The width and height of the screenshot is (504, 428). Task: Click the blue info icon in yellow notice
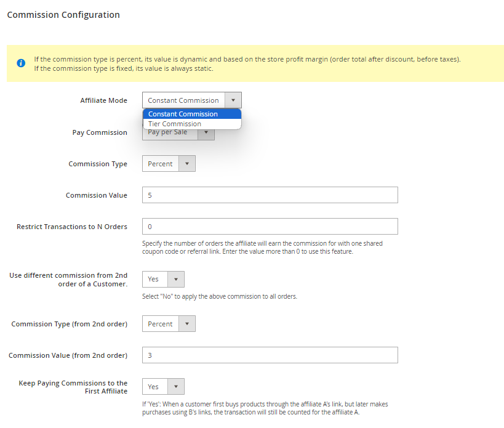pyautogui.click(x=21, y=63)
